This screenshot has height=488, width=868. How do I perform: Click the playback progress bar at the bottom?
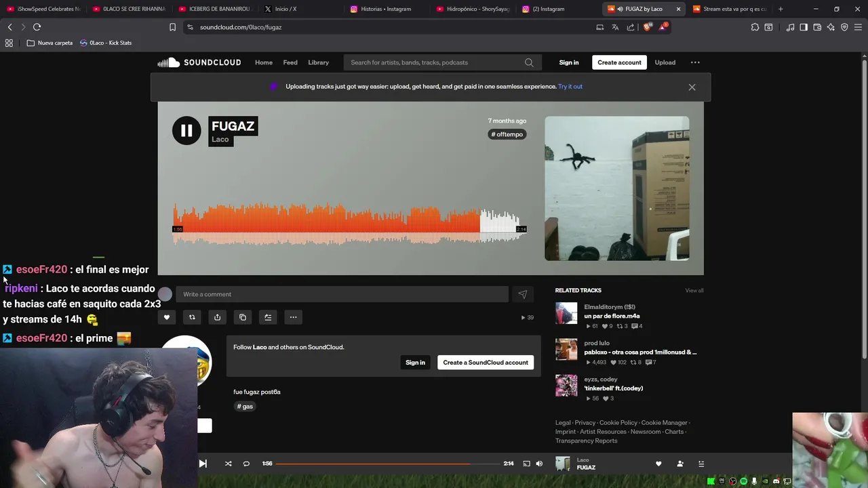pyautogui.click(x=387, y=464)
